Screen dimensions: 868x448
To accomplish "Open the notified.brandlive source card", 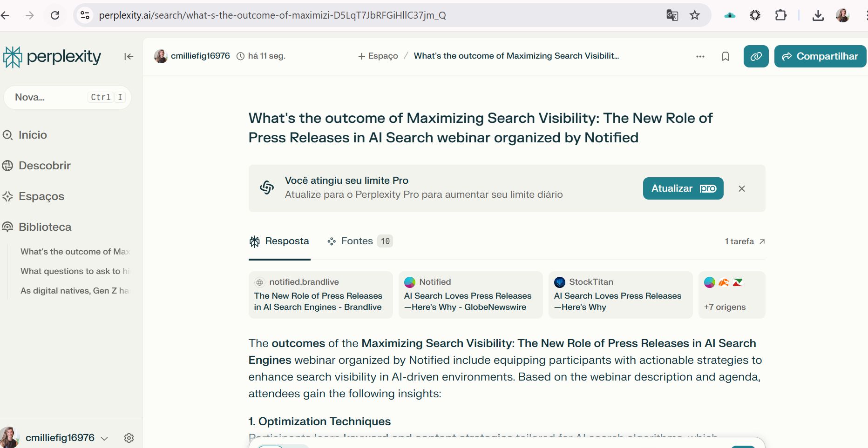I will pos(320,295).
